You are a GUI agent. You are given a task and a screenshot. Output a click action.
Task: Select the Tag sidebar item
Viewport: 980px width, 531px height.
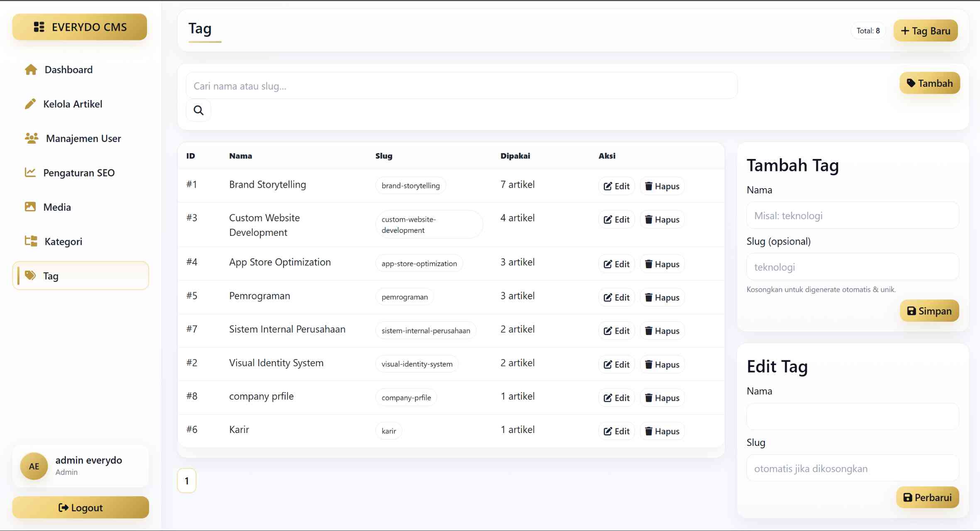[x=80, y=276]
